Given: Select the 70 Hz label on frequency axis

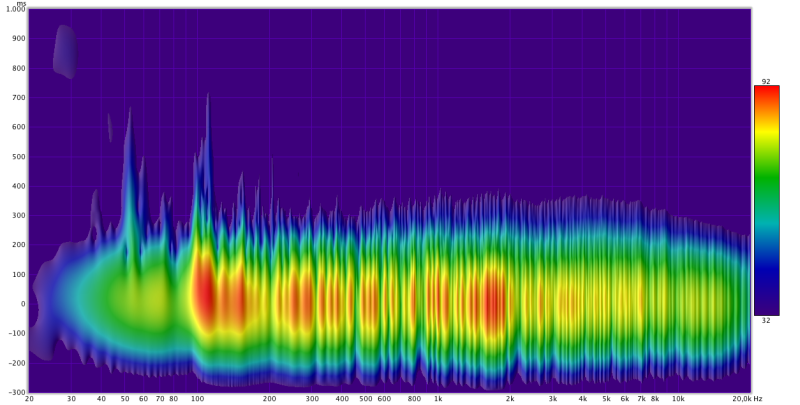Looking at the screenshot, I should 160,399.
